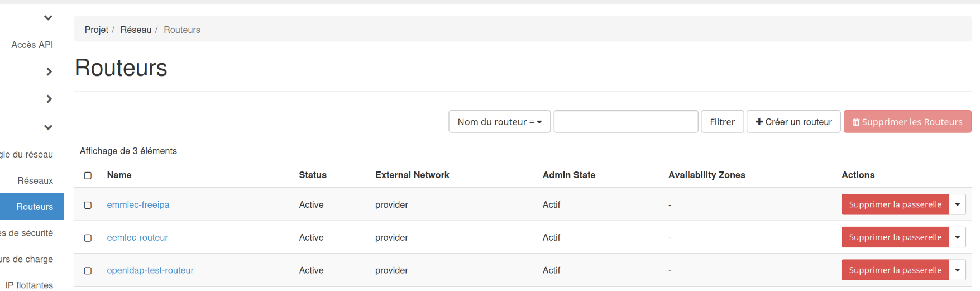Focus the router filter text field

click(625, 122)
